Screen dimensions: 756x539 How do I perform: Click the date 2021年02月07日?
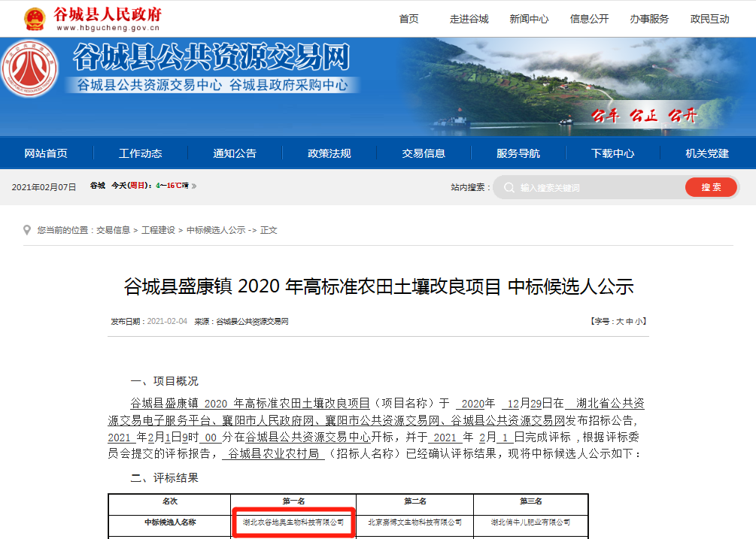pos(44,187)
